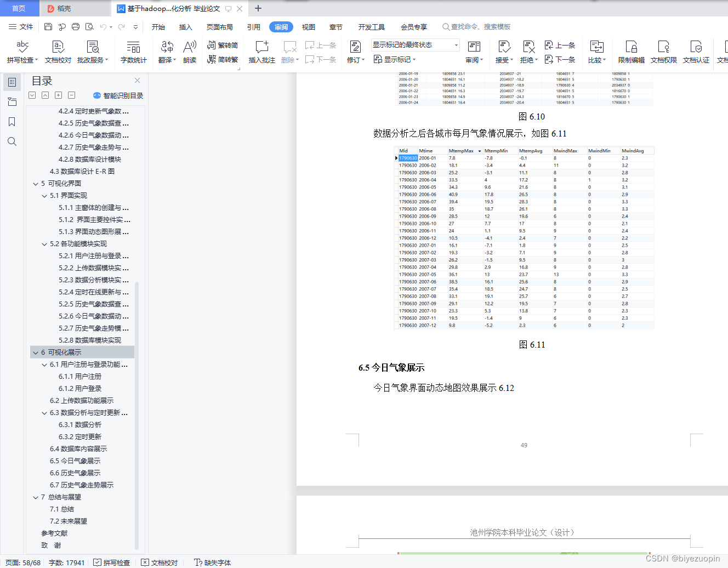The width and height of the screenshot is (728, 568).
Task: Collapse the 7 总结与展望 outline section
Action: tap(36, 497)
